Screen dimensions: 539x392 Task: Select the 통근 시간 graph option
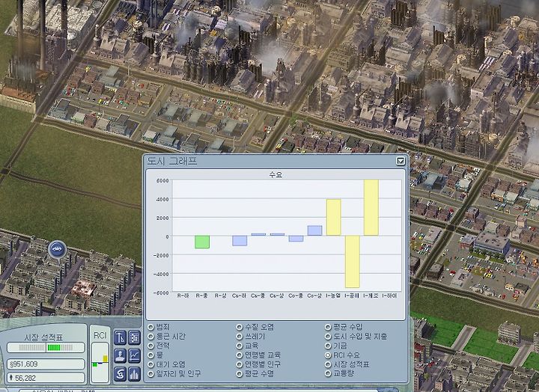[x=150, y=337]
